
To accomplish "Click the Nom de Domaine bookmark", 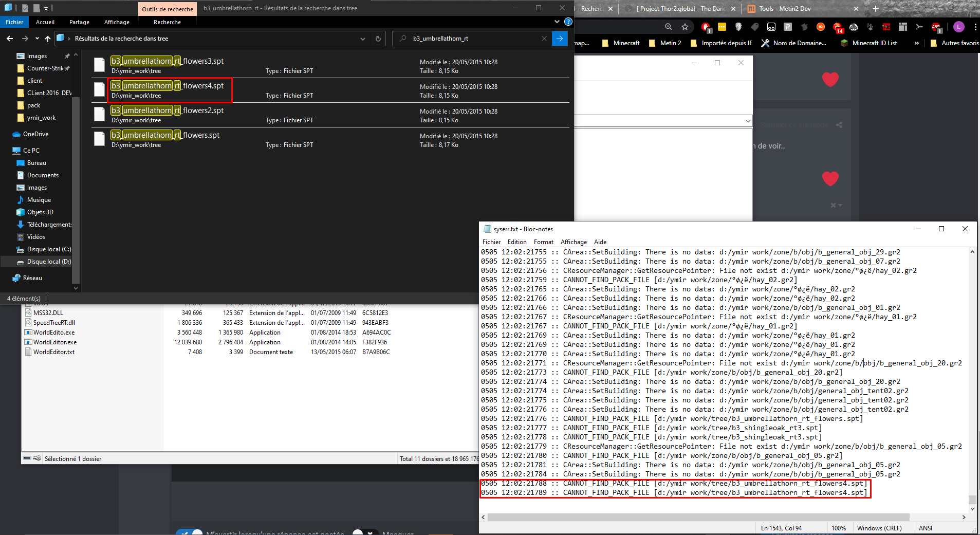I will (x=794, y=43).
